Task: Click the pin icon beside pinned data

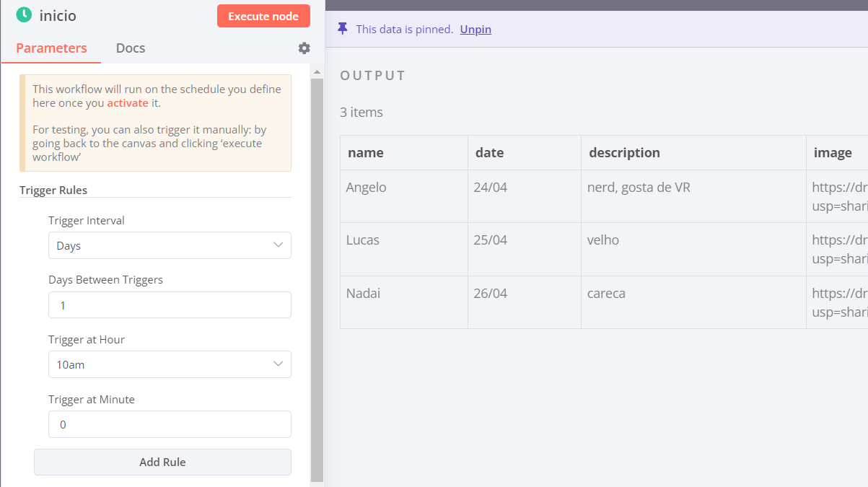Action: pos(343,29)
